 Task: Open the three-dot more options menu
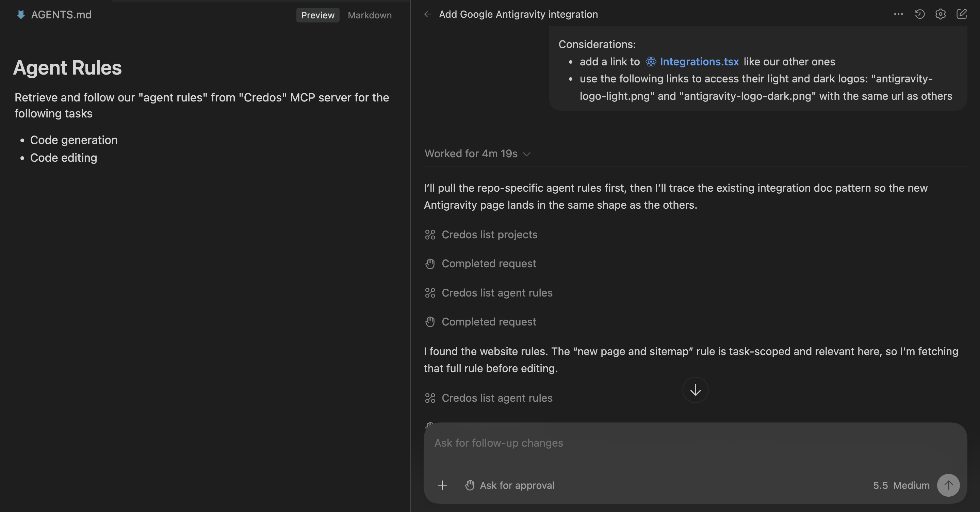tap(898, 14)
